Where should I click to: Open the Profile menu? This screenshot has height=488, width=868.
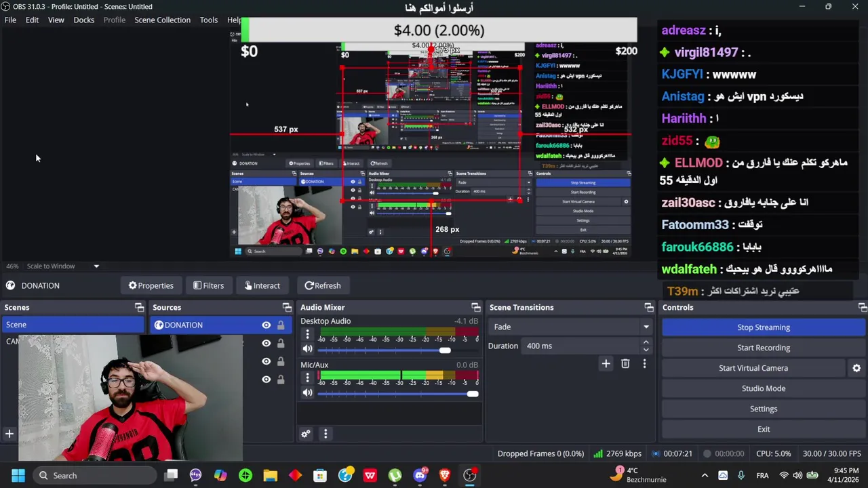(114, 20)
